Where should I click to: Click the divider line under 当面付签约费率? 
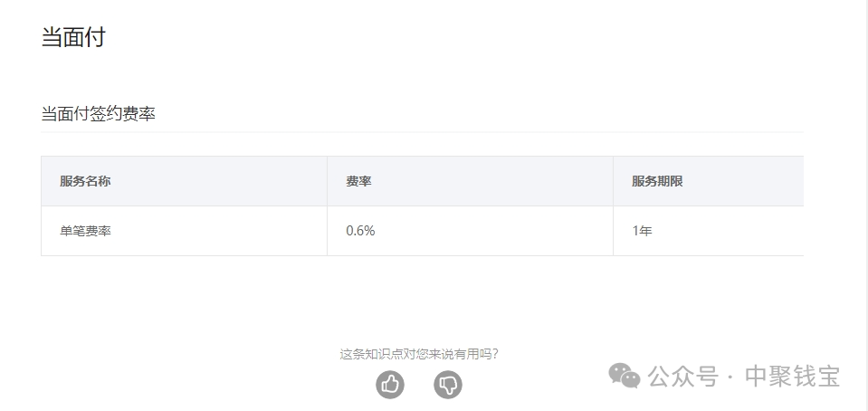(x=422, y=132)
